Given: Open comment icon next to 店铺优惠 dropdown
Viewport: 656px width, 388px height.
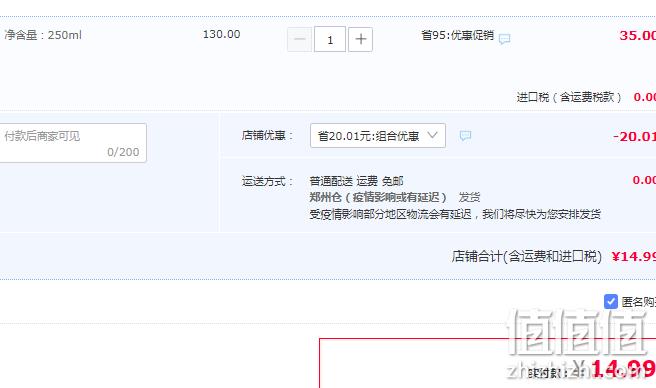Looking at the screenshot, I should [x=465, y=136].
